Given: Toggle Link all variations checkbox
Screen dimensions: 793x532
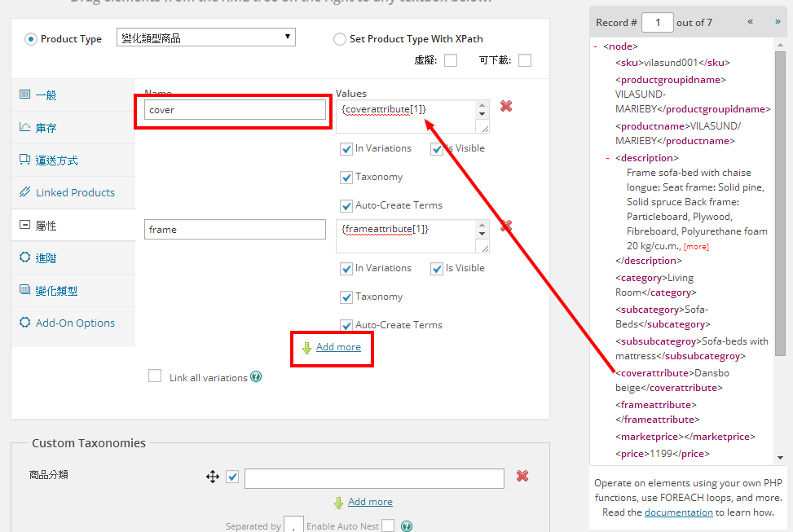Looking at the screenshot, I should pyautogui.click(x=155, y=376).
